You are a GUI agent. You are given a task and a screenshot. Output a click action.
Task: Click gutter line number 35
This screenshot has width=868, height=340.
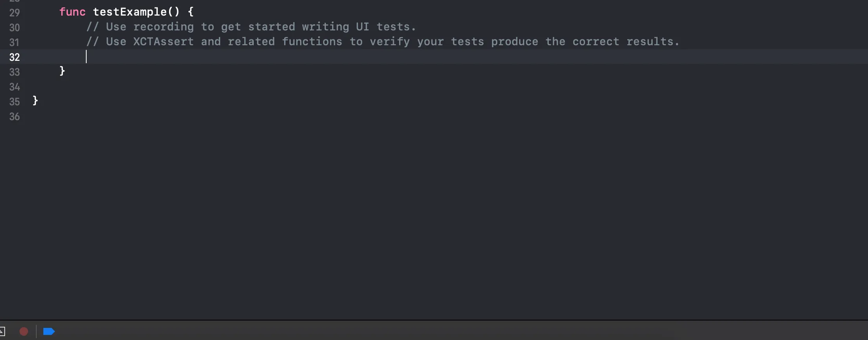pos(14,102)
